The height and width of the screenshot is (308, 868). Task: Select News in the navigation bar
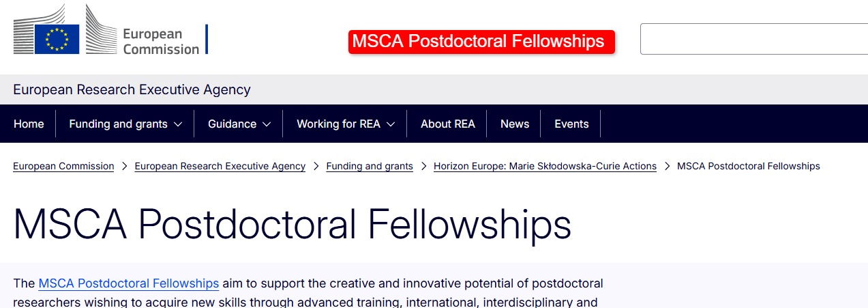(514, 124)
